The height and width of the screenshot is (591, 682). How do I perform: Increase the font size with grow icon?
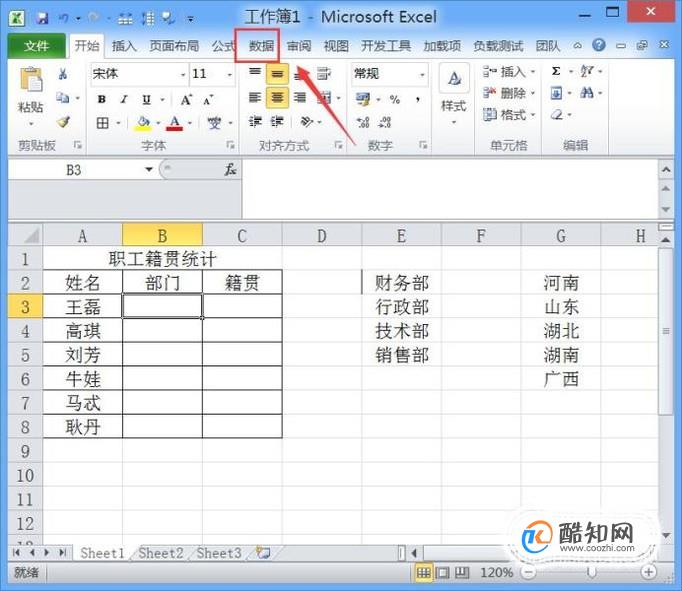pyautogui.click(x=186, y=100)
